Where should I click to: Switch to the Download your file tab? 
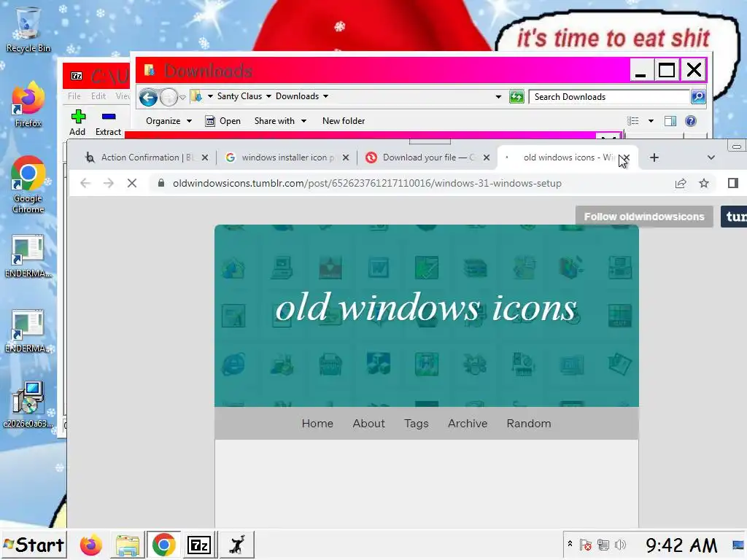coord(428,157)
